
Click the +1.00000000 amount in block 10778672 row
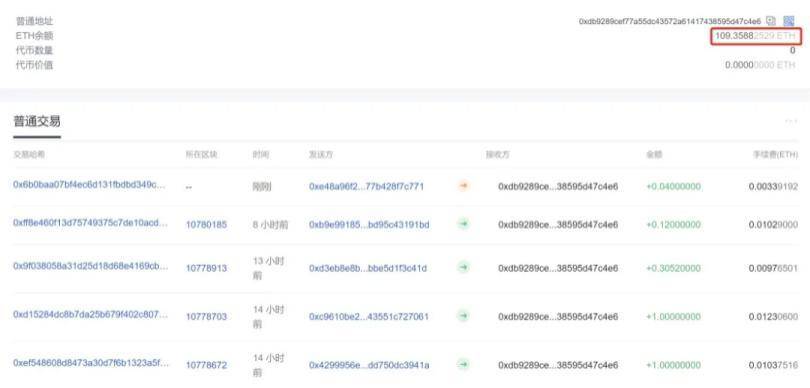pos(673,365)
